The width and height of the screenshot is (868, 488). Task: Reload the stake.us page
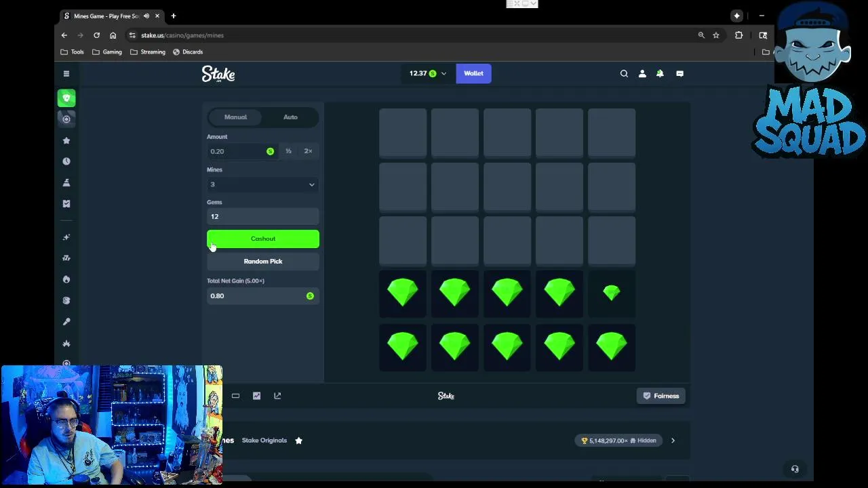(x=96, y=35)
